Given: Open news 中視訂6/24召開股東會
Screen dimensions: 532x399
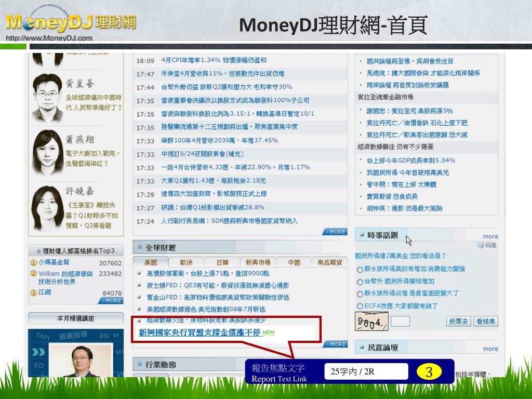Looking at the screenshot, I should (202, 154).
